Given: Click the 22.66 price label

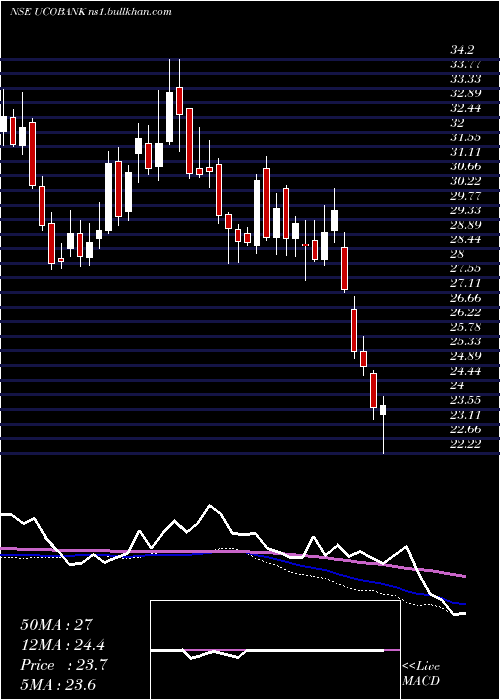Looking at the screenshot, I should pyautogui.click(x=465, y=429).
